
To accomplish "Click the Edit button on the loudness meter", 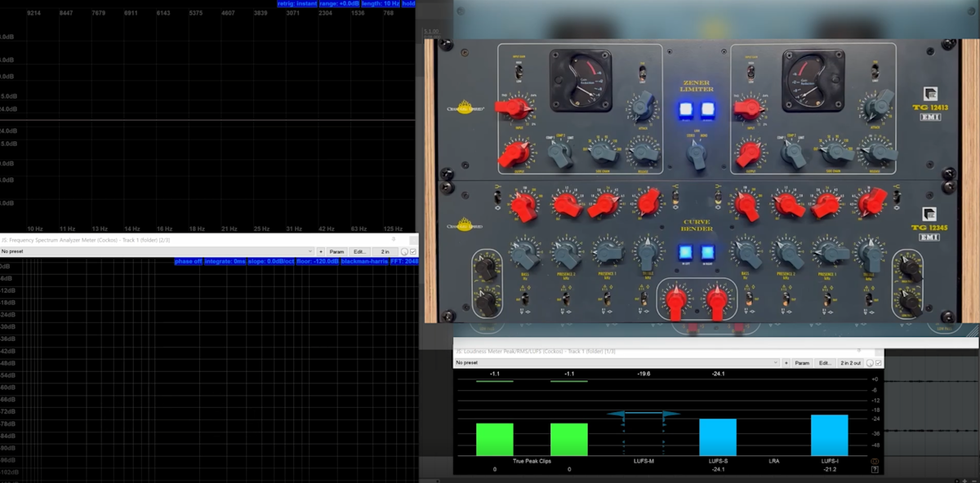I will 826,363.
